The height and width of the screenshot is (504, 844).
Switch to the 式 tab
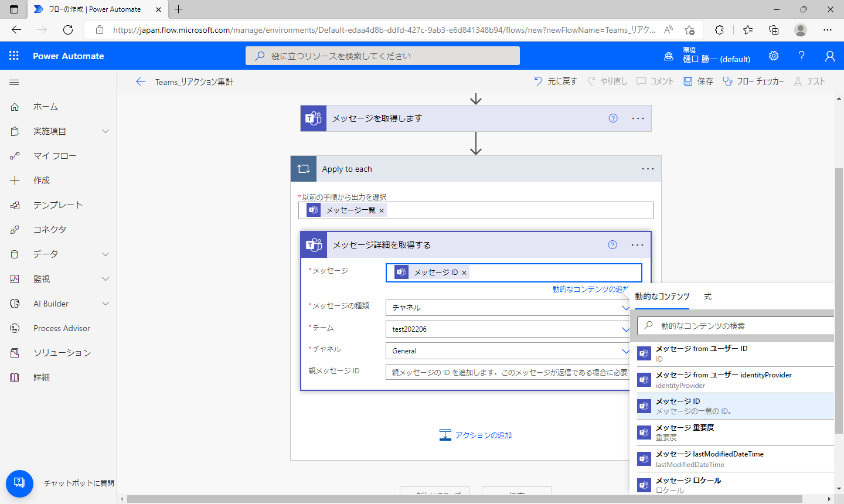(x=707, y=297)
